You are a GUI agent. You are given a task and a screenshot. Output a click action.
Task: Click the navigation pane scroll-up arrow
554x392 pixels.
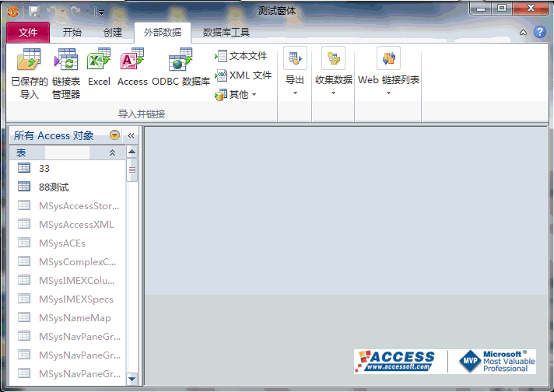click(x=131, y=152)
